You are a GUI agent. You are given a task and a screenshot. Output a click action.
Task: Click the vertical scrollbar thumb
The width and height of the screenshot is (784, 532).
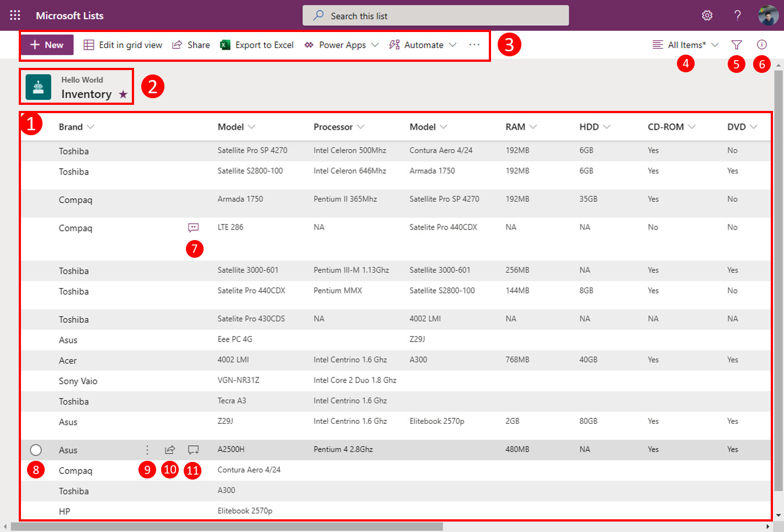pyautogui.click(x=778, y=280)
